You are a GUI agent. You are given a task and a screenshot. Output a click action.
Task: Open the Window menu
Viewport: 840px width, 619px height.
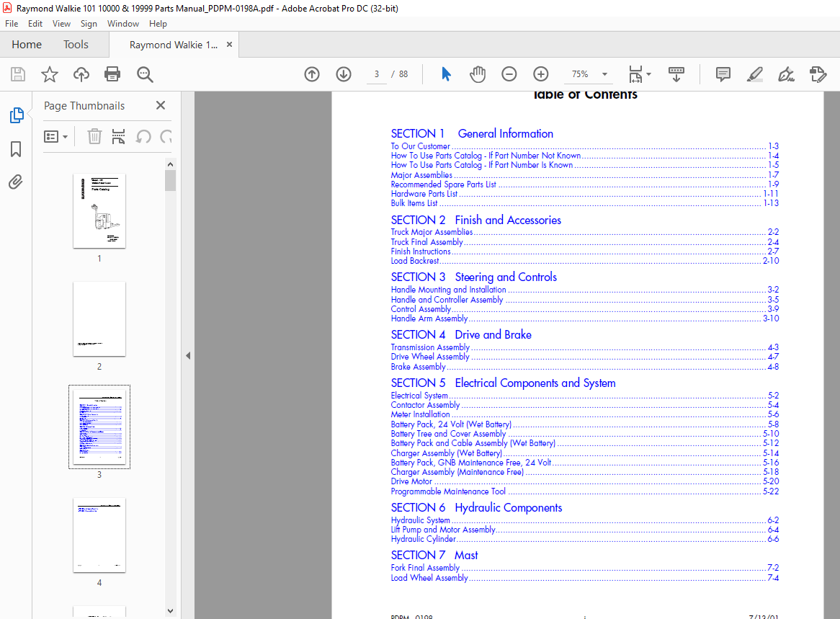coord(122,24)
